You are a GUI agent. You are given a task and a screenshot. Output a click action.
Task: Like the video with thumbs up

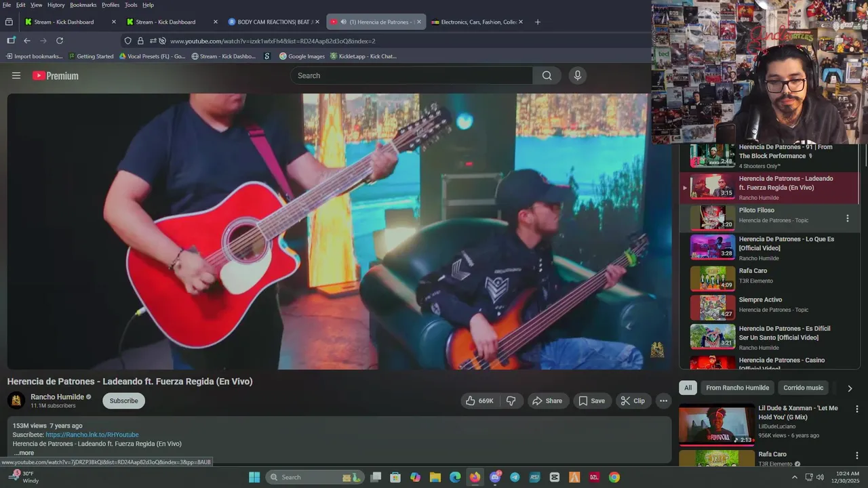pyautogui.click(x=479, y=401)
